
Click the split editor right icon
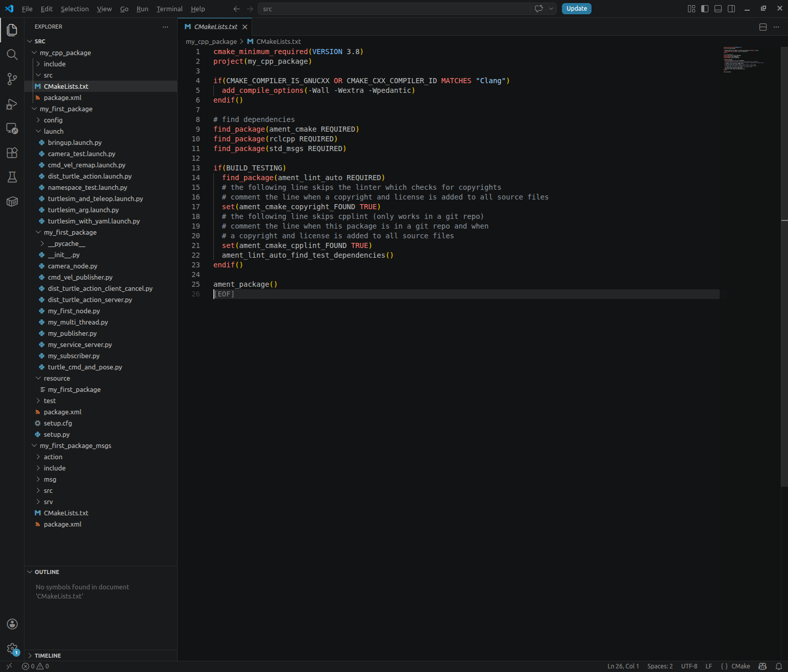[x=763, y=27]
